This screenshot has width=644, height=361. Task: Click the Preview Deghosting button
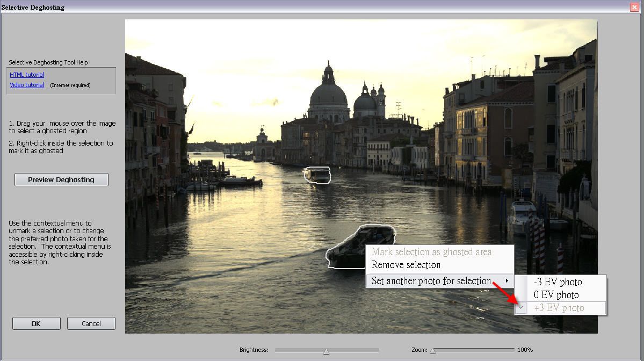pyautogui.click(x=61, y=179)
